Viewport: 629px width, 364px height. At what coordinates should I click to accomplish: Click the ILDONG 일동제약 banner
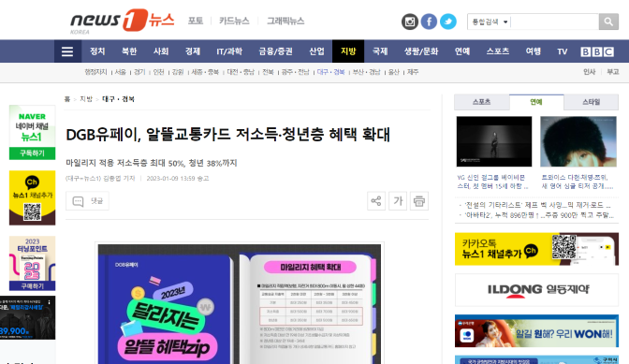536,290
